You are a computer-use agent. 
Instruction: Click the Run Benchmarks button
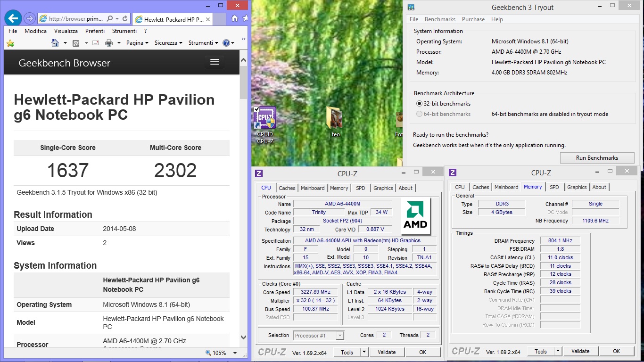coord(597,158)
